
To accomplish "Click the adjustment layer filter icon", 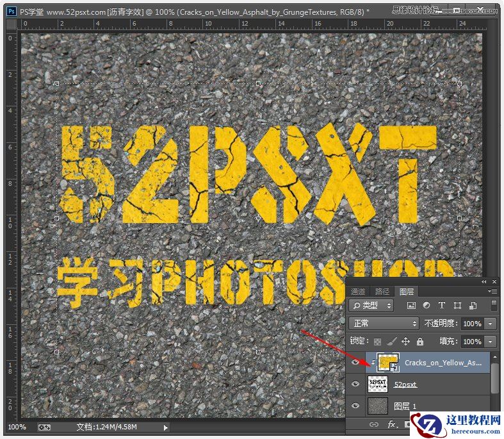I will pyautogui.click(x=427, y=305).
